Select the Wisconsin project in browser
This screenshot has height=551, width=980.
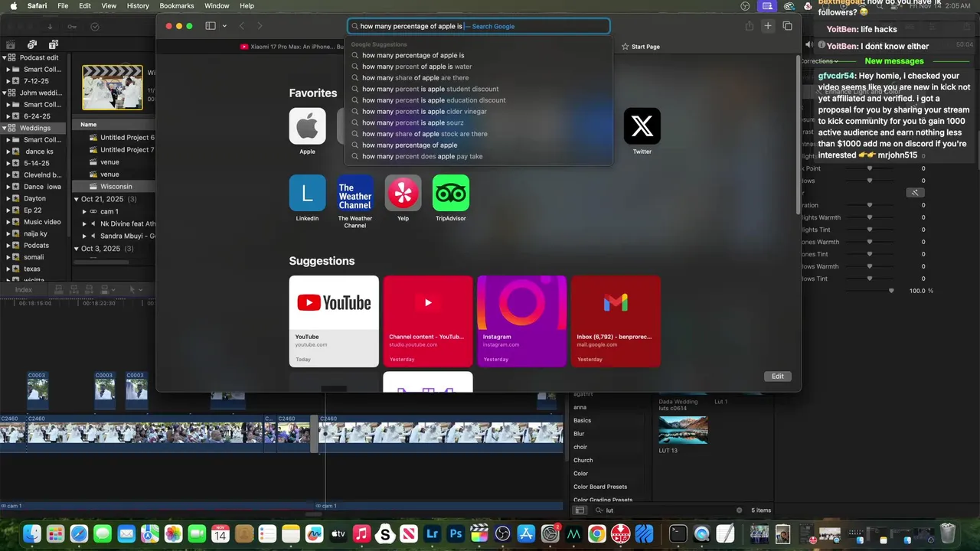click(x=114, y=186)
